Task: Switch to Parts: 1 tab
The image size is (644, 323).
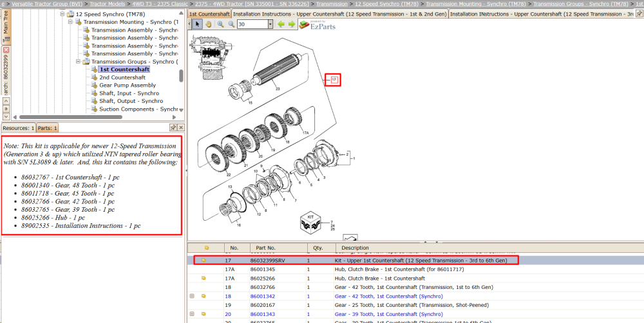Action: (x=48, y=128)
